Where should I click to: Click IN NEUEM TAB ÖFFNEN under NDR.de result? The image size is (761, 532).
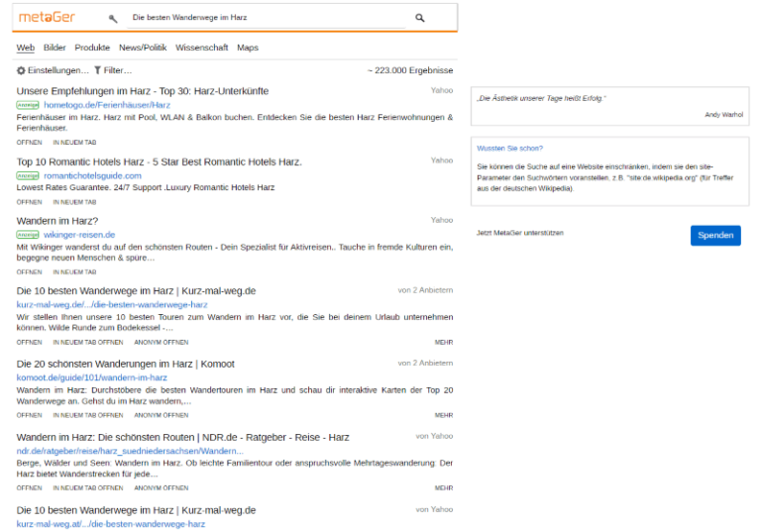88,487
